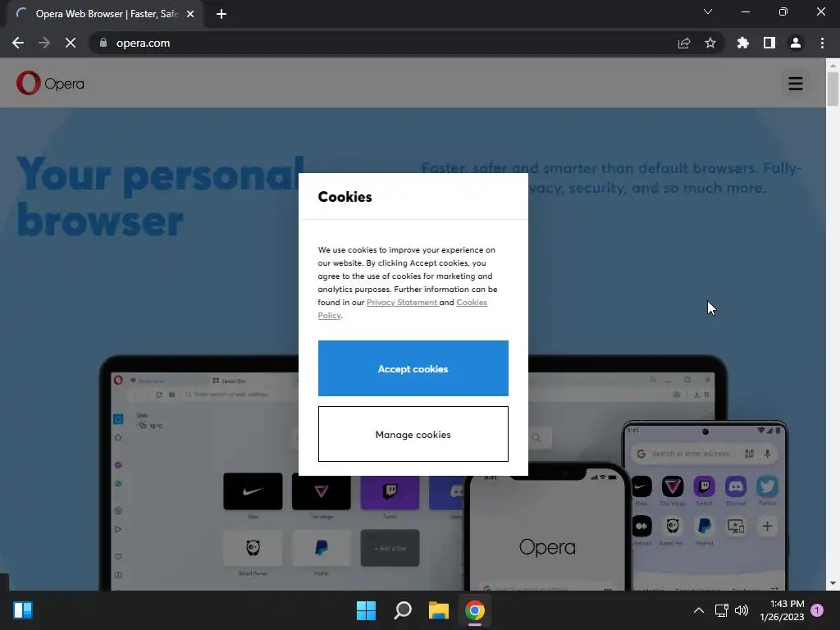Click the page vertical scrollbar thumb
The image size is (840, 630).
tap(833, 89)
